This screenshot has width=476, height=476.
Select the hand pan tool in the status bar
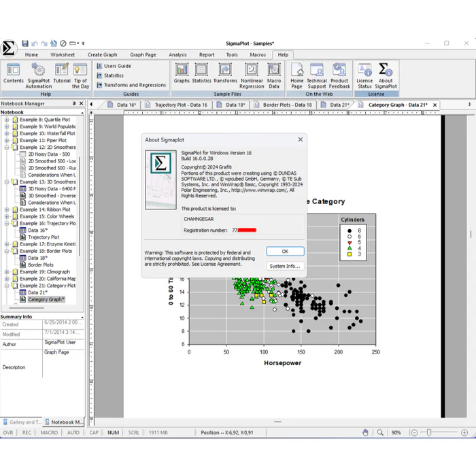[365, 432]
